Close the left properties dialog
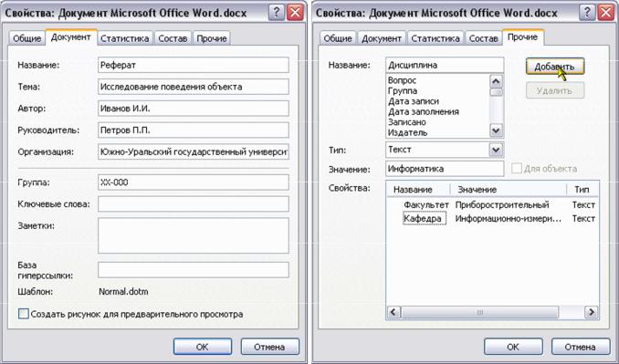Image resolution: width=619 pixels, height=364 pixels. tap(295, 13)
